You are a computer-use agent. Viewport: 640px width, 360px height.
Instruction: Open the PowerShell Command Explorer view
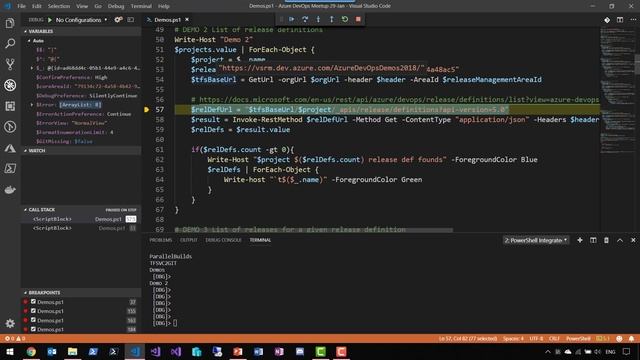pos(10,169)
